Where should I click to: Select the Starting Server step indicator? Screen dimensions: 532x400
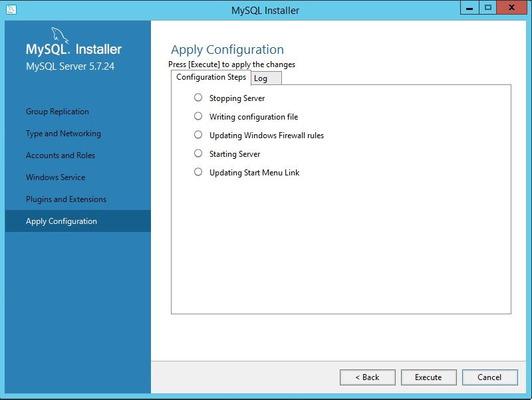coord(198,153)
